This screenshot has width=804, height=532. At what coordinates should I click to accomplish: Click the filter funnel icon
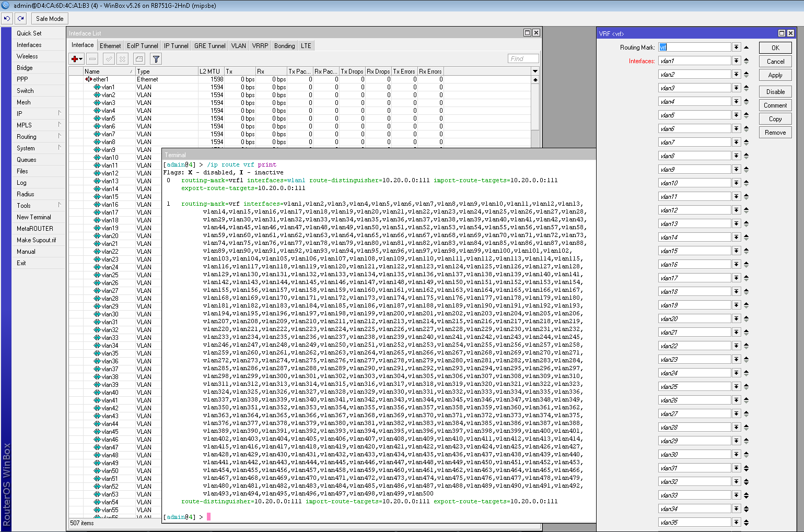click(156, 58)
